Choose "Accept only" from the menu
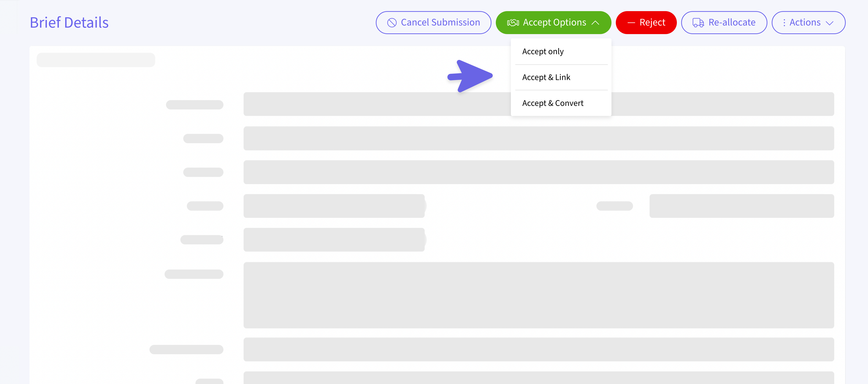 coord(542,51)
